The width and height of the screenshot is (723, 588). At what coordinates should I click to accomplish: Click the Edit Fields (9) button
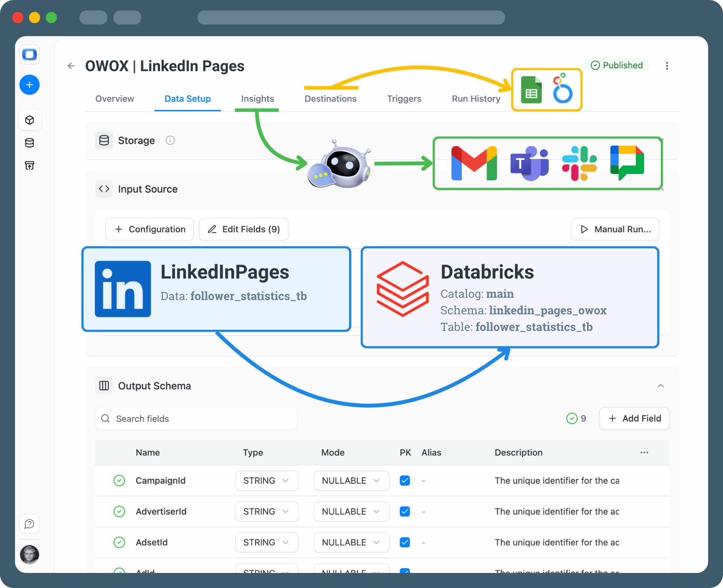pyautogui.click(x=244, y=229)
